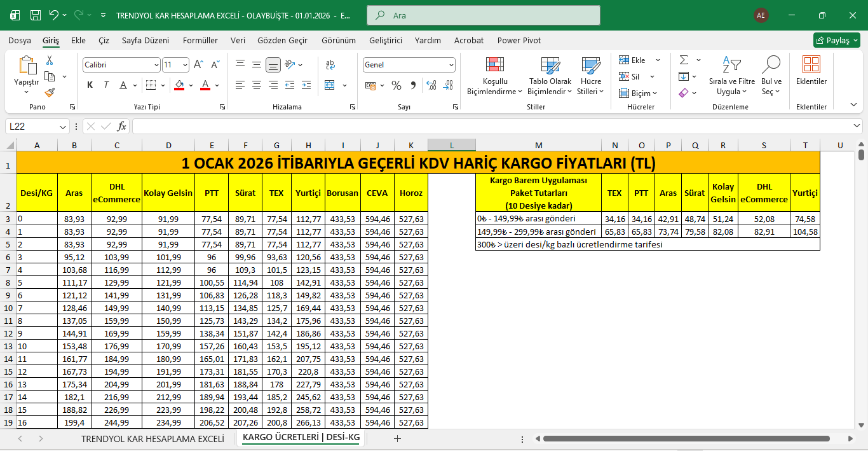Switch to TRENDYOL KAR HESAPLAMA EXCELİ sheet
This screenshot has width=868, height=451.
153,438
